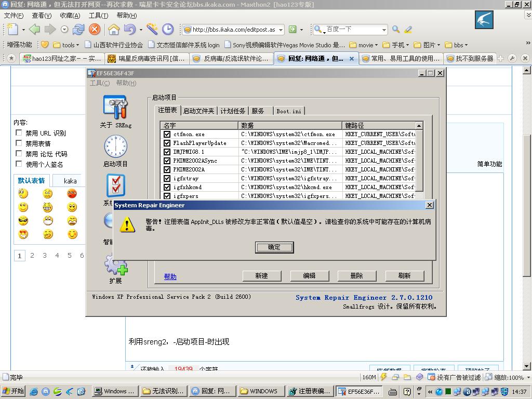Uncheck FlashPlayerUpdate startup entry
This screenshot has width=532, height=399.
167,143
